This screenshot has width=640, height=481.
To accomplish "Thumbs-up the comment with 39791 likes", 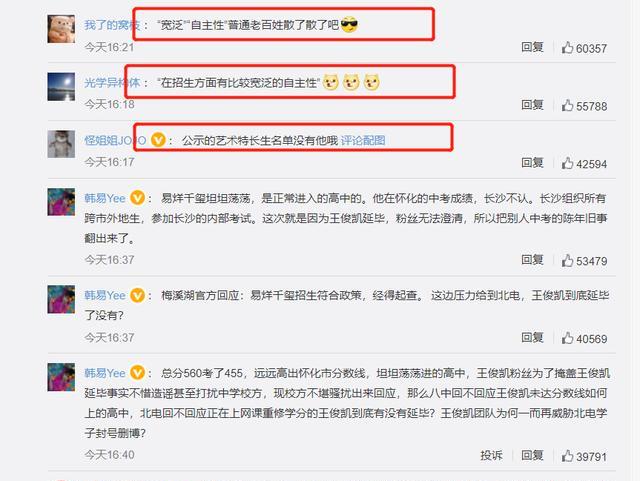I will 567,456.
